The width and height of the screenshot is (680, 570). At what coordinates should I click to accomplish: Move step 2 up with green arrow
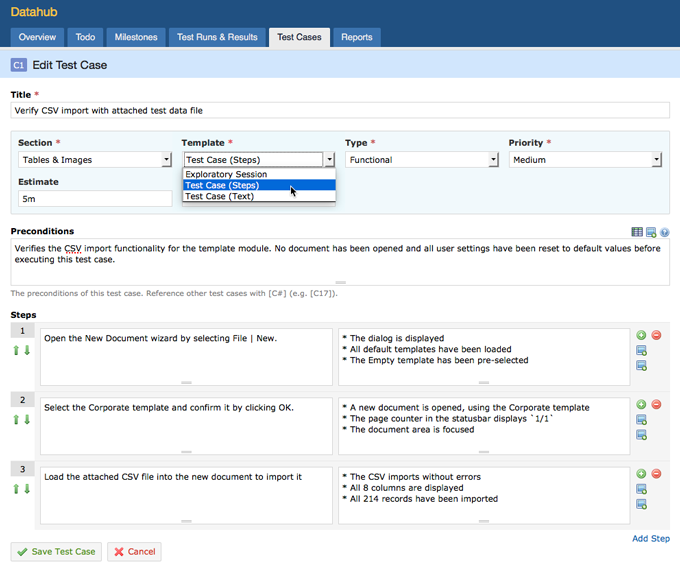coord(16,420)
